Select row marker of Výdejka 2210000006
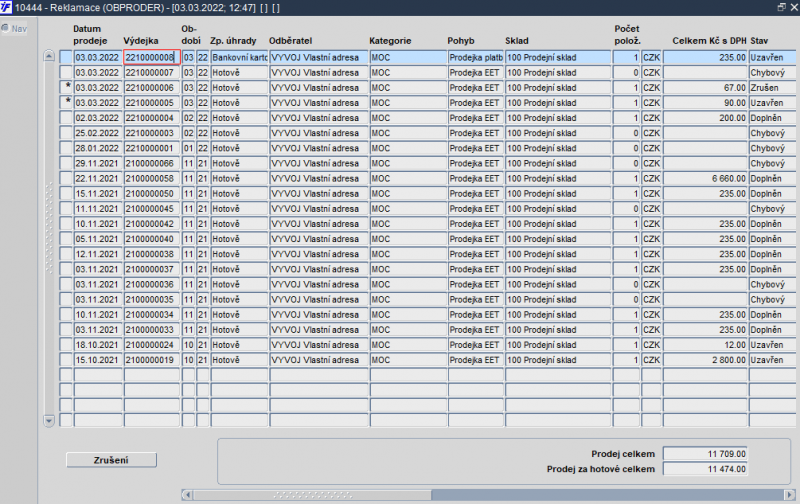This screenshot has width=800, height=504. [x=66, y=88]
